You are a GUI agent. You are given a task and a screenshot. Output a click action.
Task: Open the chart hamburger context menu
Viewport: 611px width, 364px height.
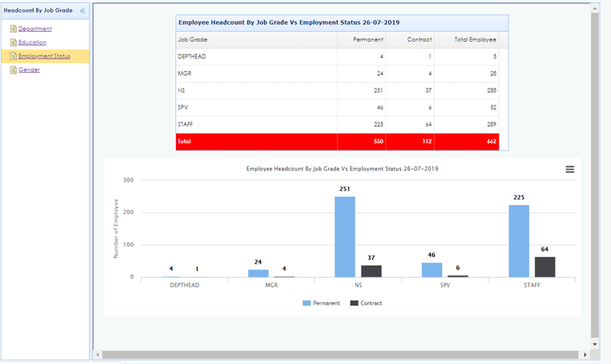pyautogui.click(x=570, y=170)
